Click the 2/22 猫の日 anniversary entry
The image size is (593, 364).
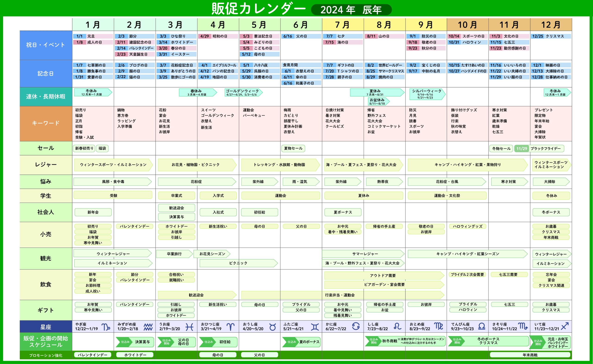click(135, 77)
